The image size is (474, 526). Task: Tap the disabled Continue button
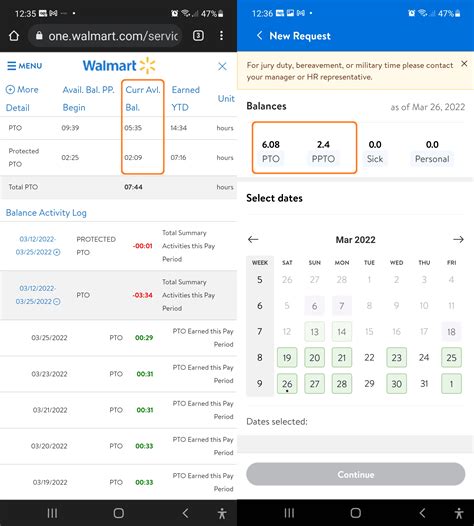pyautogui.click(x=356, y=474)
